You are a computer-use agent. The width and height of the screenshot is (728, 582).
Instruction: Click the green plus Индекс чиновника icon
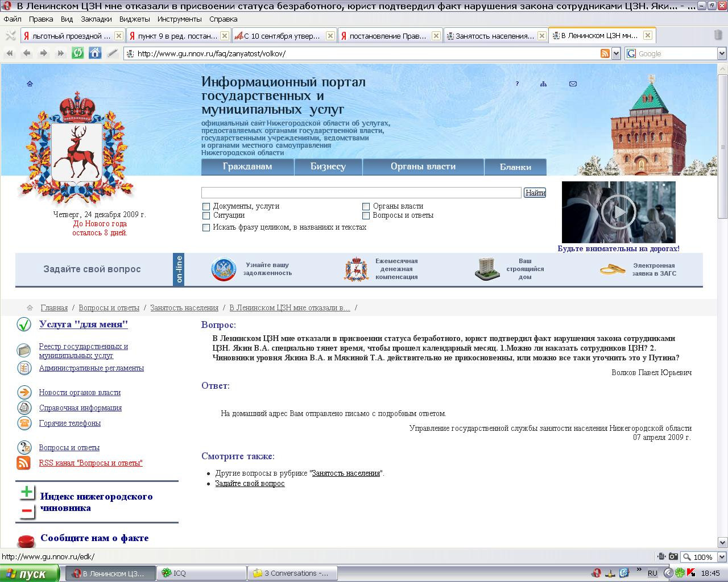click(x=27, y=492)
